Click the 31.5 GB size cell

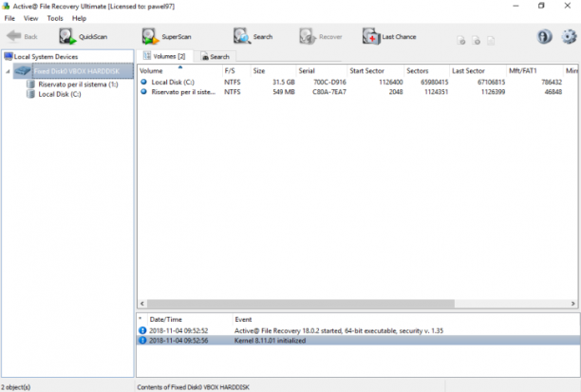tap(284, 82)
